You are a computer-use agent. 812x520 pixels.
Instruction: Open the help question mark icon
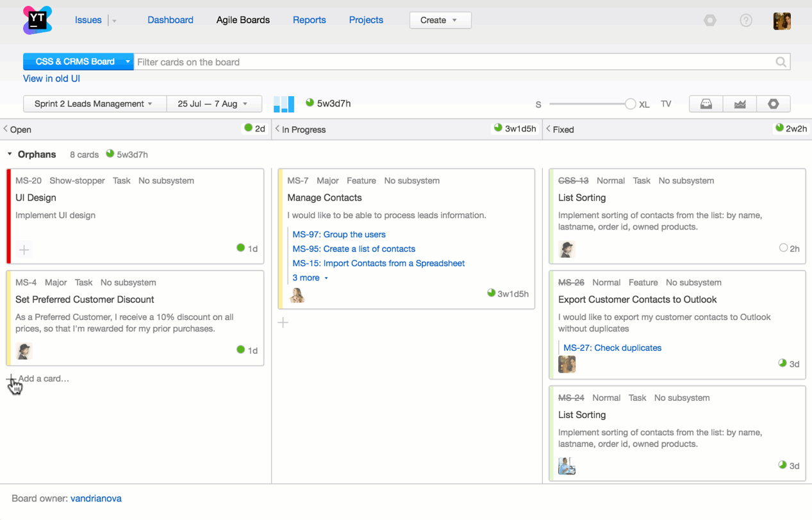coord(745,20)
